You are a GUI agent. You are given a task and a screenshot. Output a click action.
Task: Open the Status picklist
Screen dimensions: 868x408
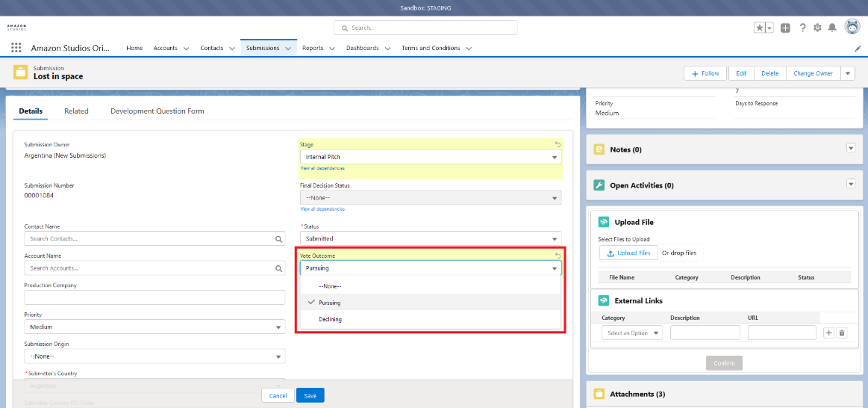(x=431, y=238)
